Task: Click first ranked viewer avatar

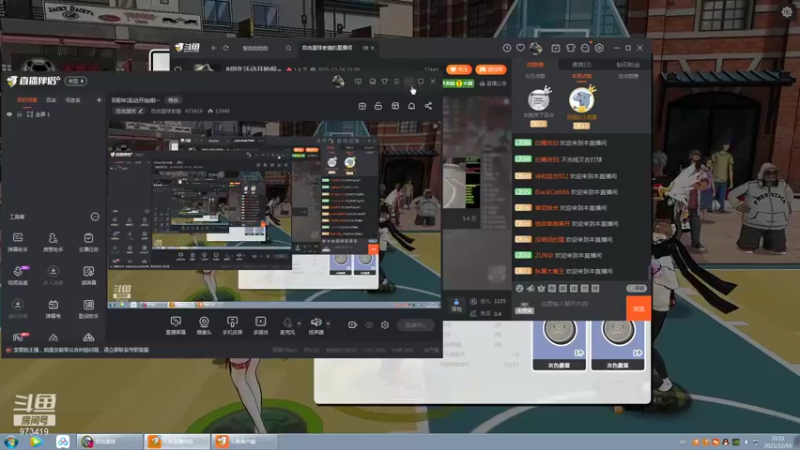Action: [539, 100]
